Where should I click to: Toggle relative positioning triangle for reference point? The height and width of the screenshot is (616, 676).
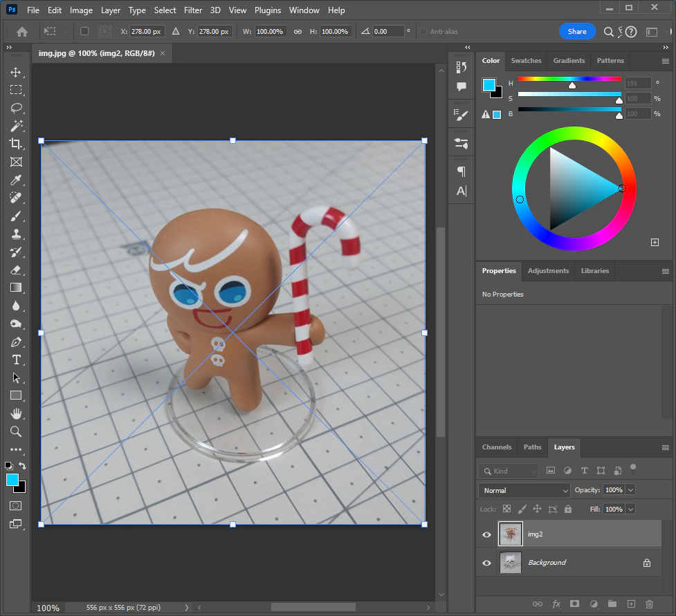[x=176, y=31]
